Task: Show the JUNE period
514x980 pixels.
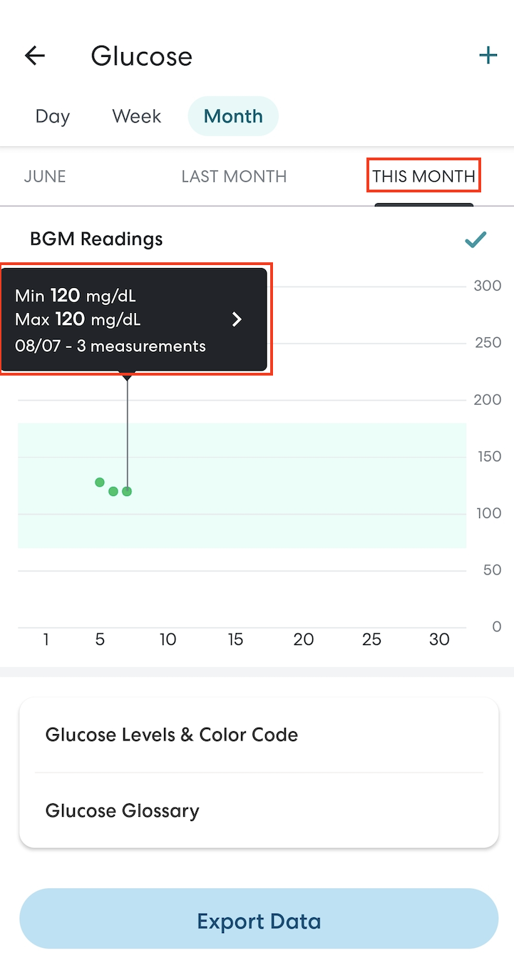Action: click(45, 176)
